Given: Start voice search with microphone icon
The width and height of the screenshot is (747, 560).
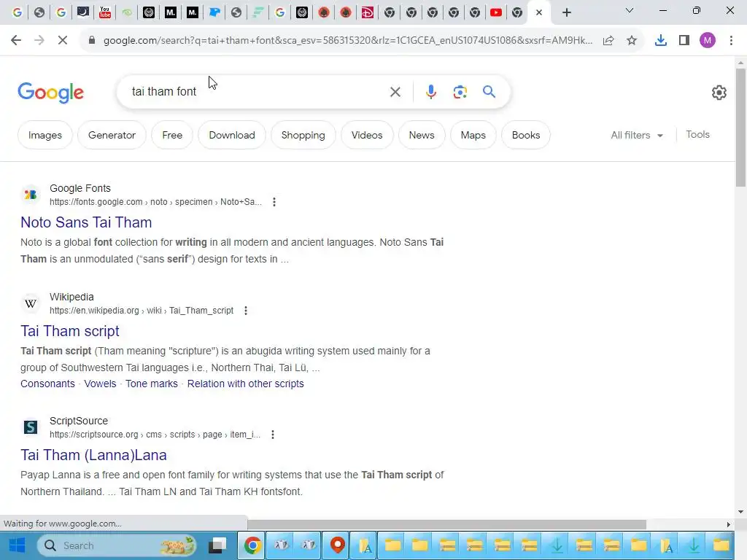Looking at the screenshot, I should 430,92.
